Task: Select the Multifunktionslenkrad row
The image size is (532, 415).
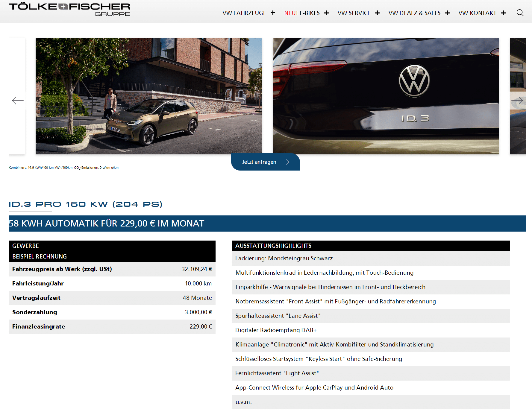Action: coord(371,273)
